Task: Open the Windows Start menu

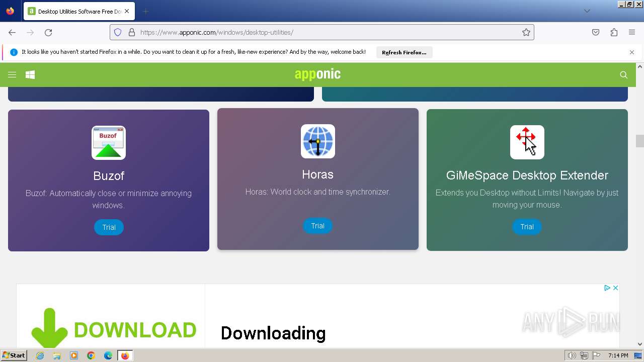Action: coord(14,355)
